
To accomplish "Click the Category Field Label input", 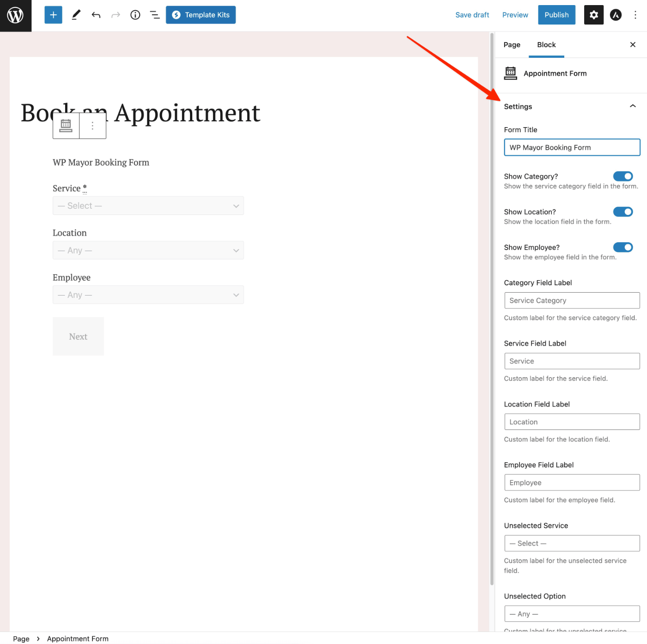I will point(572,301).
